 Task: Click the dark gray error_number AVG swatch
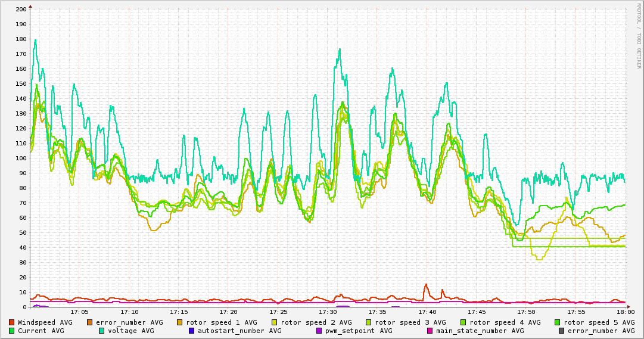tap(561, 331)
